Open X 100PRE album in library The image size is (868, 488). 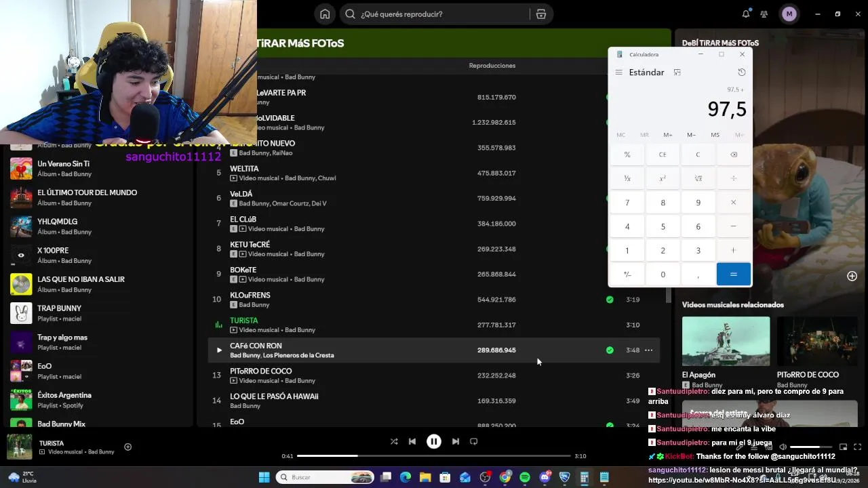(x=98, y=256)
